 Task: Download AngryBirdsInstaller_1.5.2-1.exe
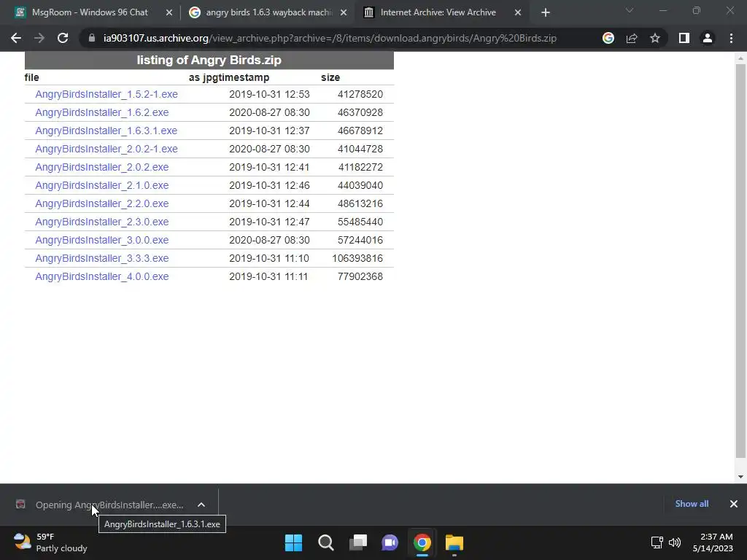tap(107, 94)
